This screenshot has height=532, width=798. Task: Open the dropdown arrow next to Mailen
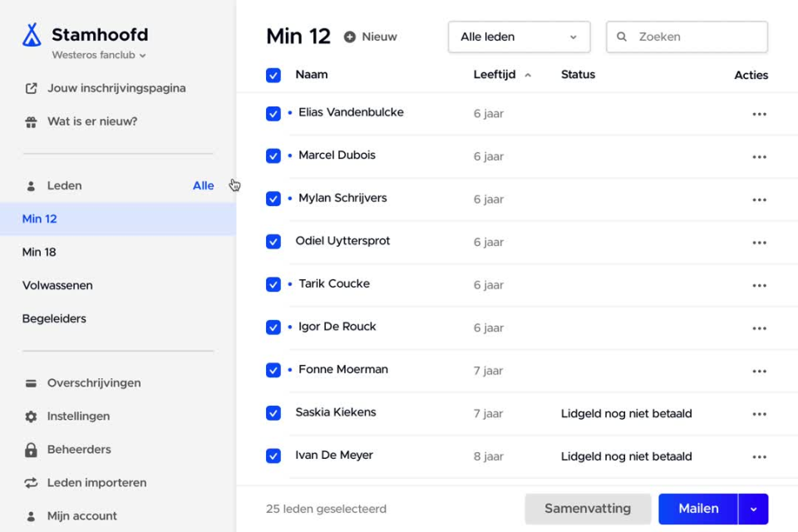[x=753, y=509]
